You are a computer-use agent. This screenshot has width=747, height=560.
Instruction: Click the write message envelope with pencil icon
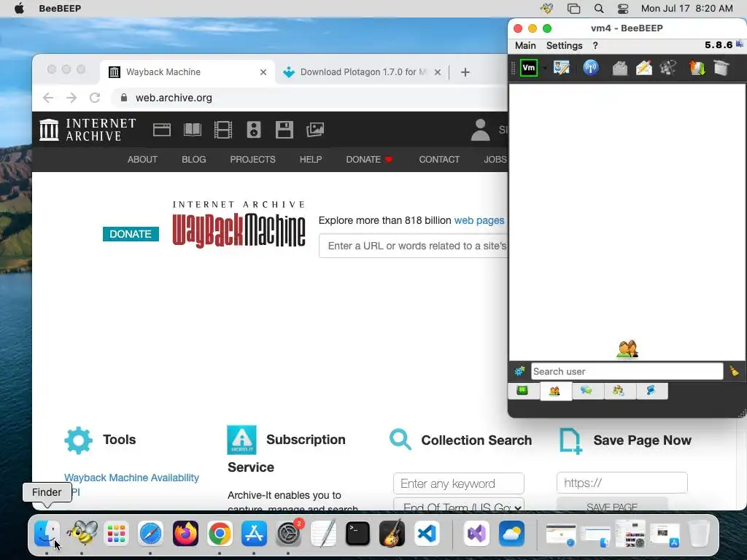pos(644,68)
